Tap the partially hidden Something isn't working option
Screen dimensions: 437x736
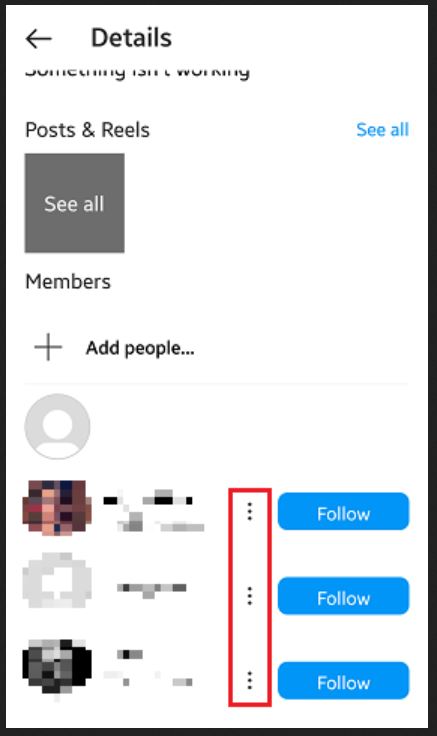137,72
